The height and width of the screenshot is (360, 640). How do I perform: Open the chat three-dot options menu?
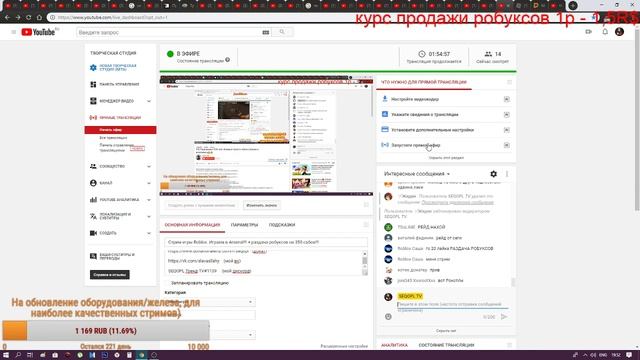click(507, 174)
